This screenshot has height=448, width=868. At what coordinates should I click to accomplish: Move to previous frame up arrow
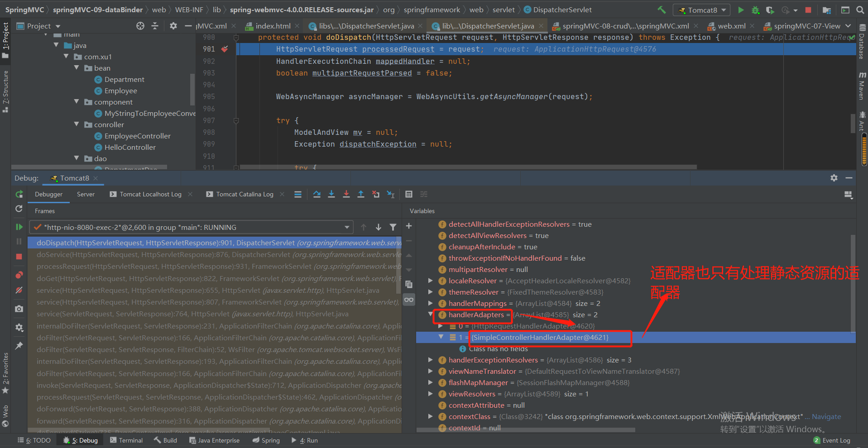[363, 227]
